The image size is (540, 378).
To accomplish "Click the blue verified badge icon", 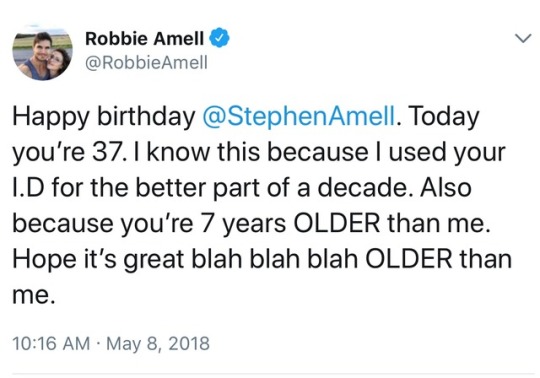I will pyautogui.click(x=219, y=38).
